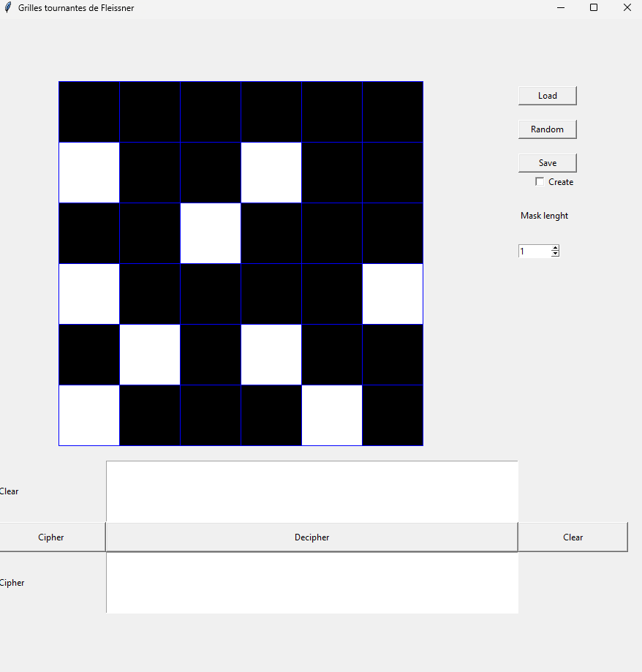Viewport: 642px width, 672px height.
Task: Minimize the Grilles tournantes window
Action: point(561,7)
